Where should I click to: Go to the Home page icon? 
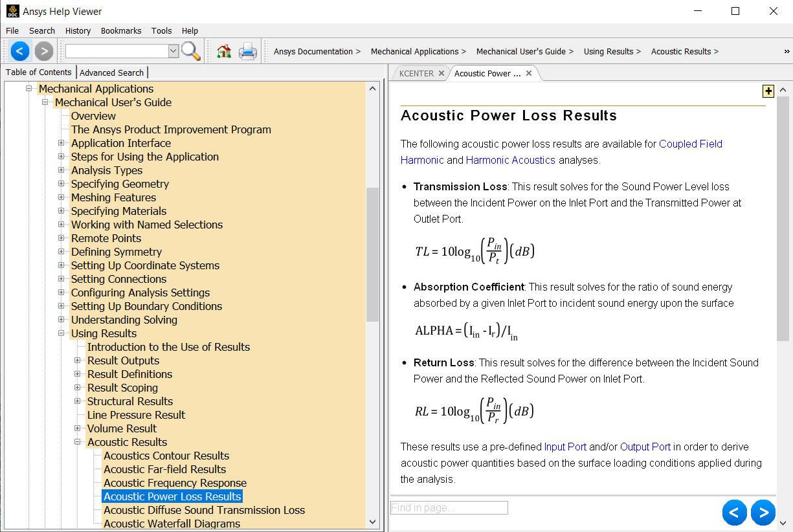click(x=224, y=51)
